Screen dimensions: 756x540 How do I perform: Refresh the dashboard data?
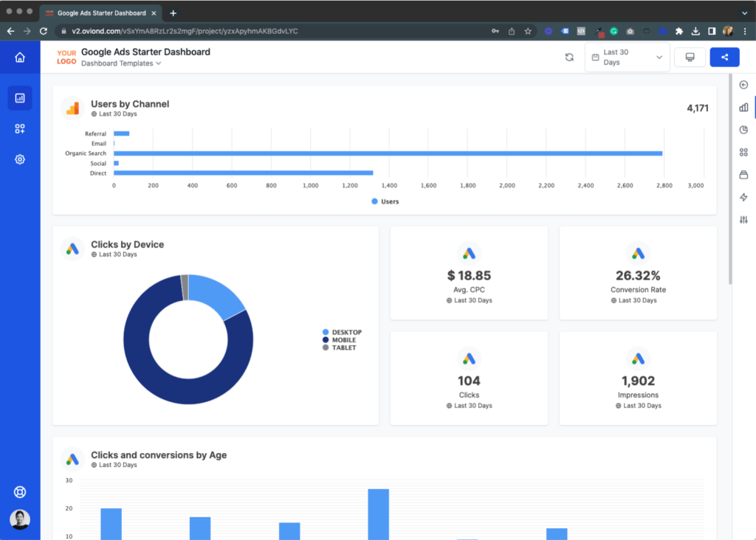(x=569, y=58)
